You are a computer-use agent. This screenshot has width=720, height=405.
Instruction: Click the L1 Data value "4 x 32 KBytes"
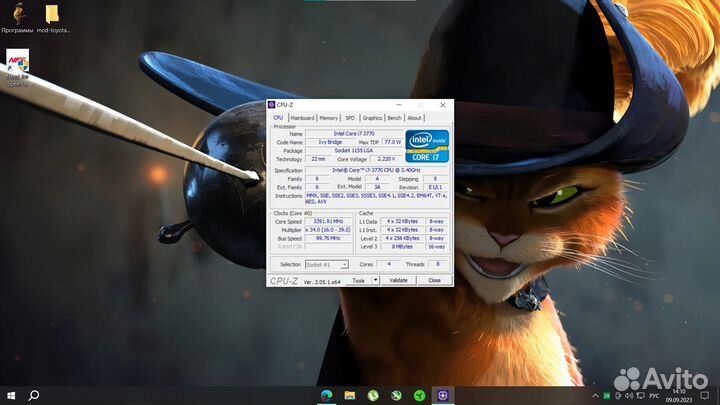pos(402,221)
